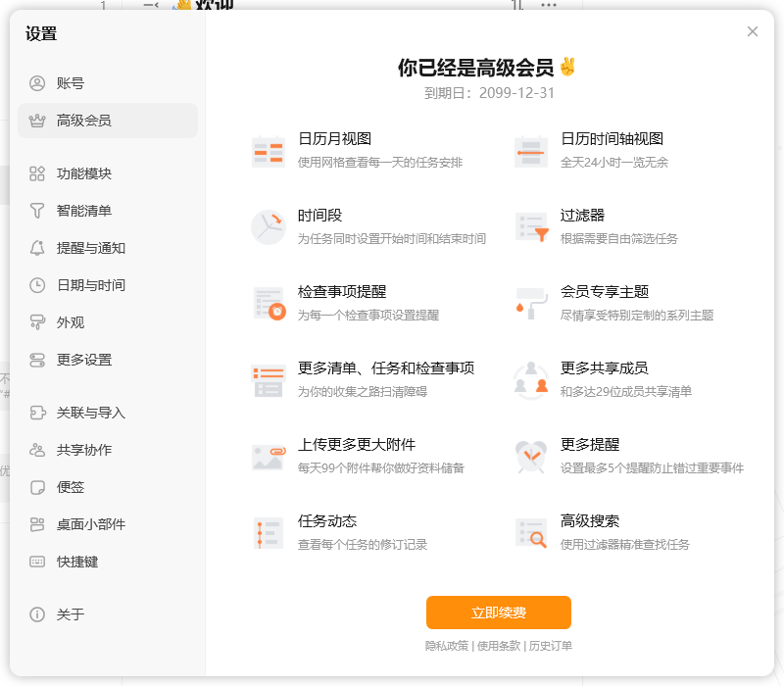Click the 过滤器 funnel icon
784x686 pixels.
click(x=530, y=224)
